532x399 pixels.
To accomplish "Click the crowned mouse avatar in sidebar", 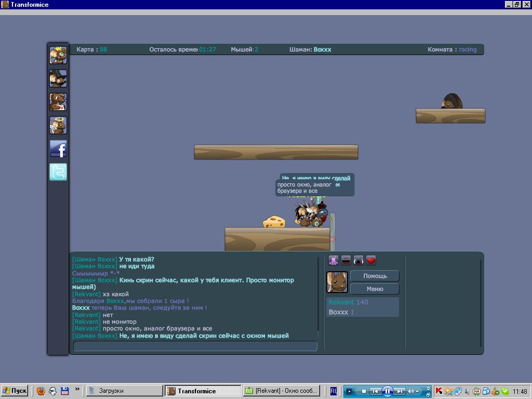I will pyautogui.click(x=58, y=55).
